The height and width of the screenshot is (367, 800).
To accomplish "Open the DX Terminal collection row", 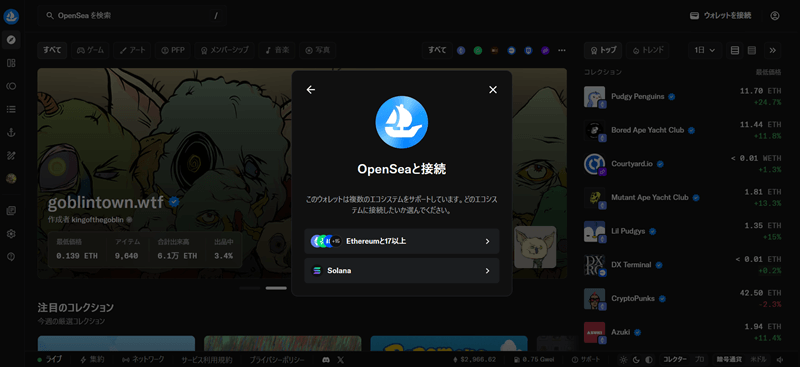I will [682, 265].
